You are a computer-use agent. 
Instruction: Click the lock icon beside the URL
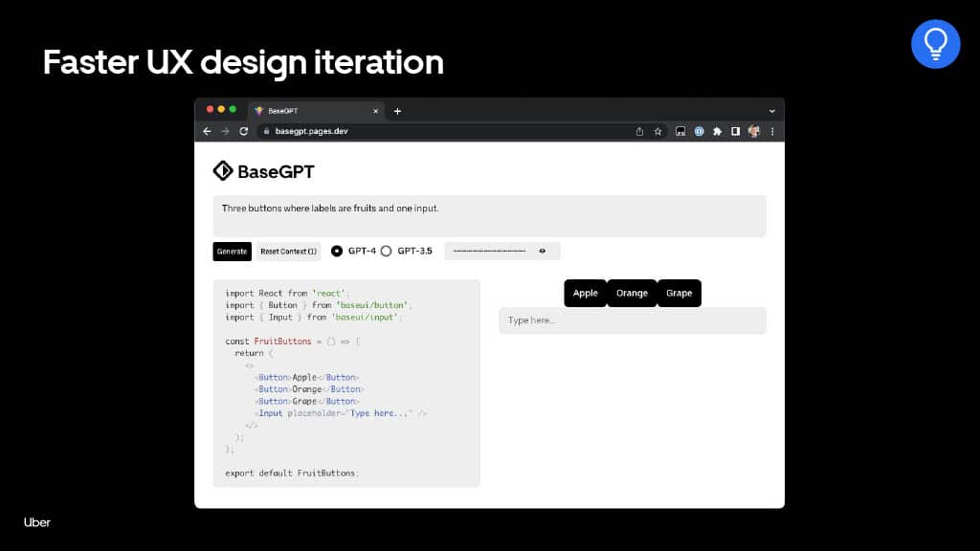(x=266, y=131)
